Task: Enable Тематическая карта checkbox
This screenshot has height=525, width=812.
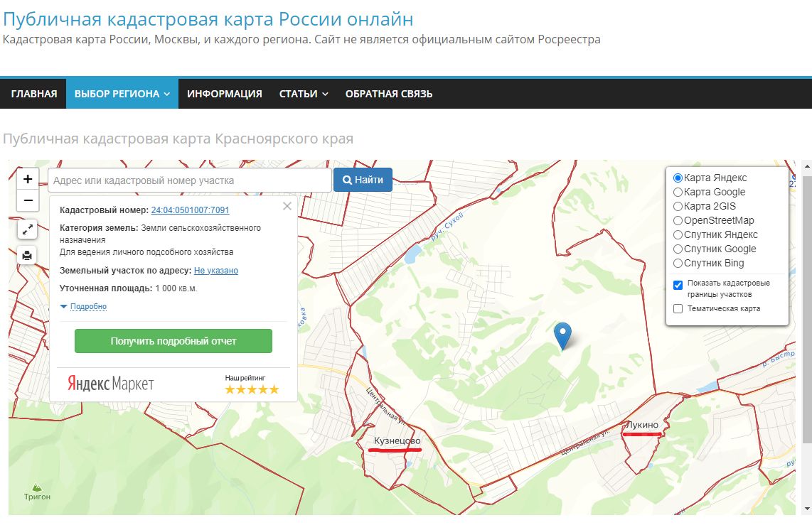Action: click(678, 309)
